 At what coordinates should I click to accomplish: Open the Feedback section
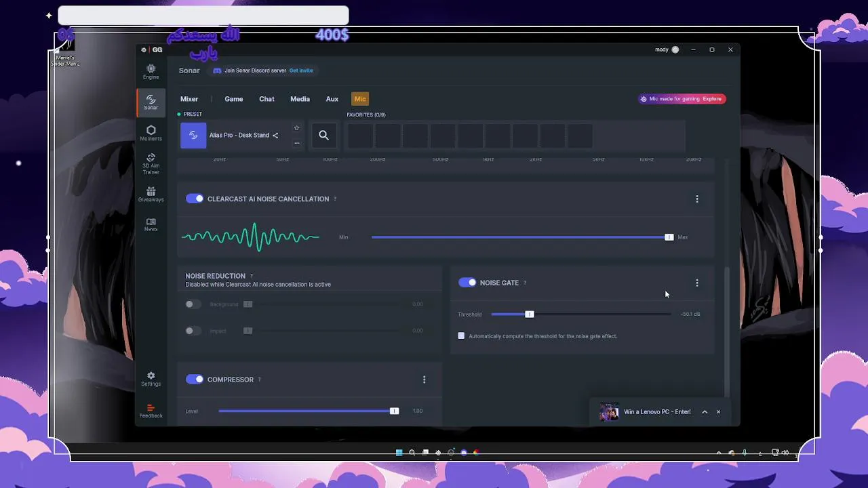tap(151, 411)
